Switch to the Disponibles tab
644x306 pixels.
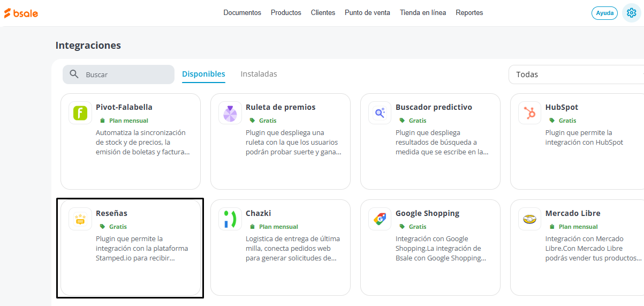(203, 74)
